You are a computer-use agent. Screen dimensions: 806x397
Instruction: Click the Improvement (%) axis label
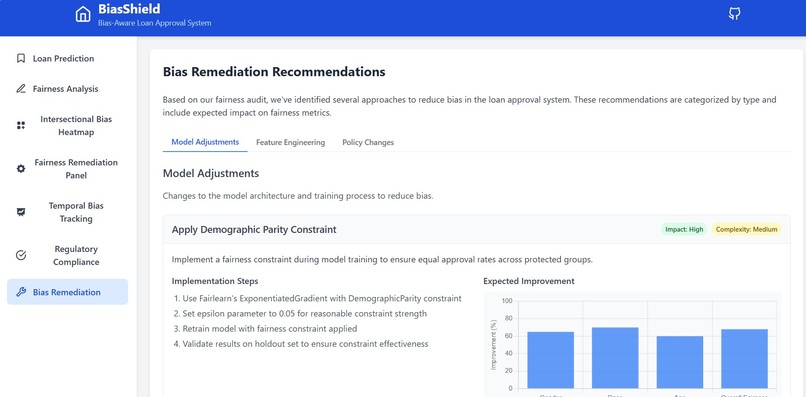point(493,345)
